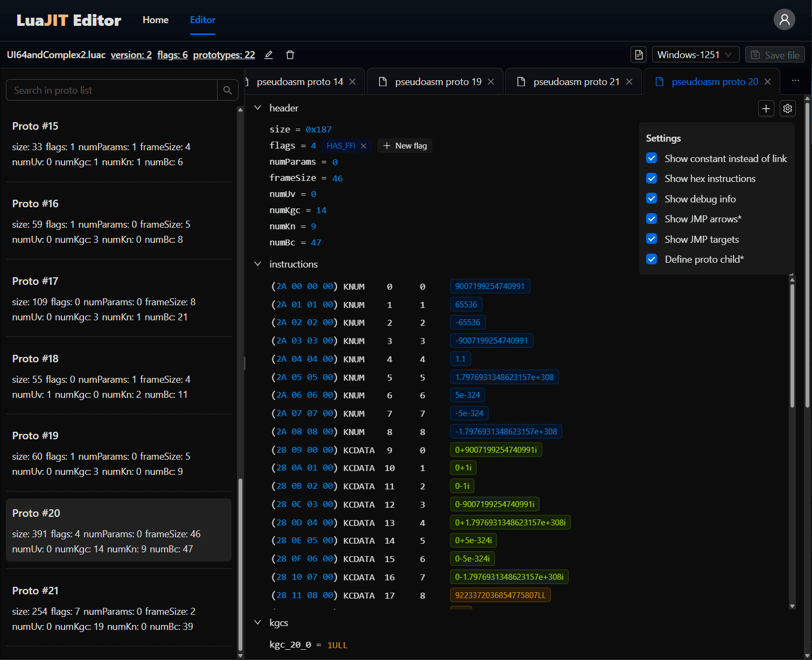Uncheck Show debug info

pos(652,198)
